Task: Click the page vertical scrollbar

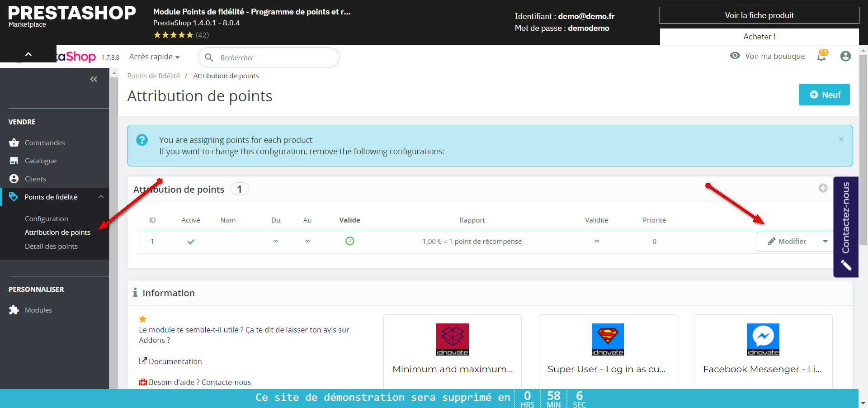Action: coord(863,149)
